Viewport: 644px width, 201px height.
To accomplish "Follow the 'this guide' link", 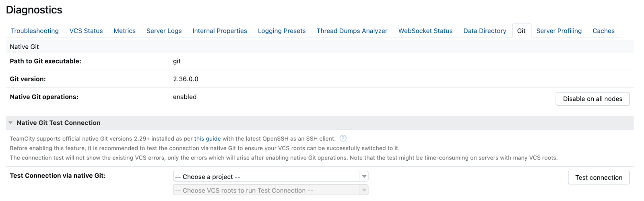I will click(x=207, y=139).
